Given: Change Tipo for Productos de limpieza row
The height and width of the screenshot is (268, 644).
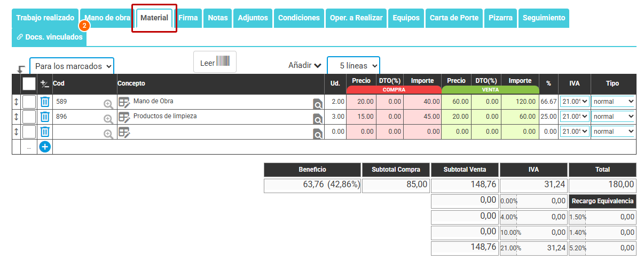Looking at the screenshot, I should (x=613, y=116).
